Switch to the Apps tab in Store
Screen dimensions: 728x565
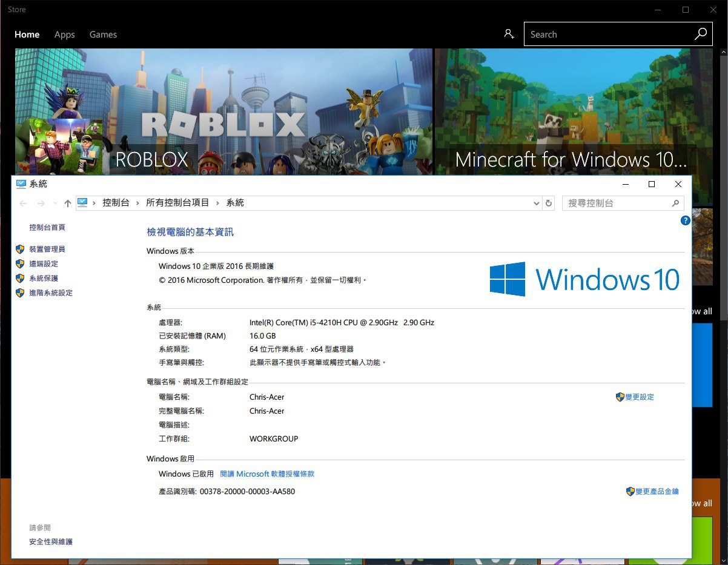[x=64, y=35]
